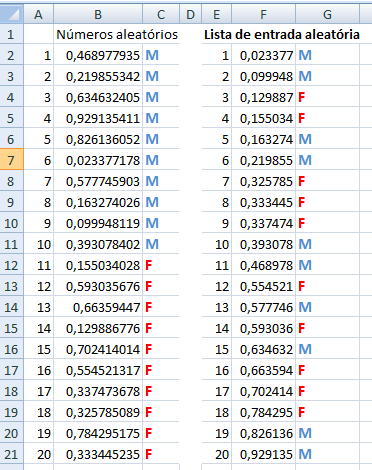Viewport: 372px width, 470px height.
Task: Click cell with value 0,784295 in column F
Action: tap(264, 412)
